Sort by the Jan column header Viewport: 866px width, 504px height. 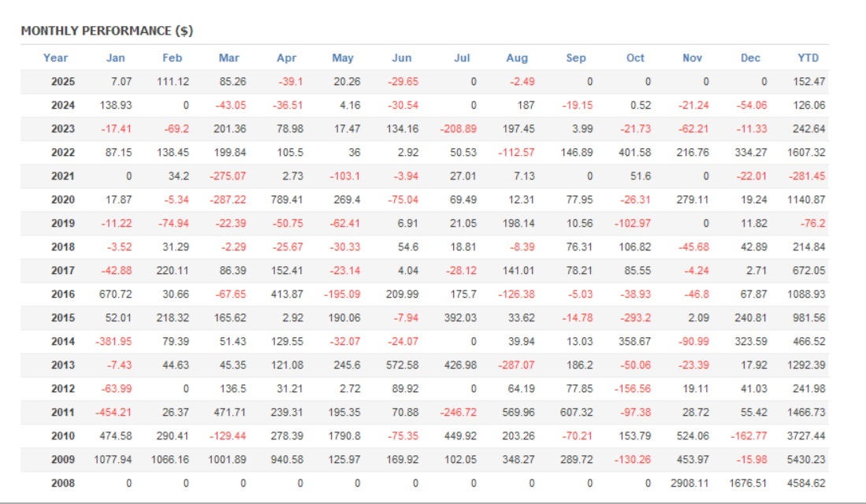tap(115, 57)
